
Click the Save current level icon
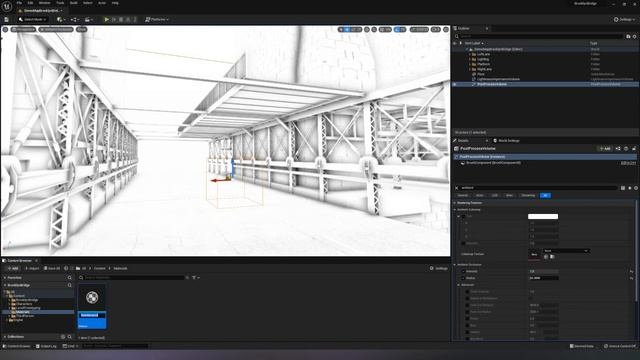click(x=7, y=19)
